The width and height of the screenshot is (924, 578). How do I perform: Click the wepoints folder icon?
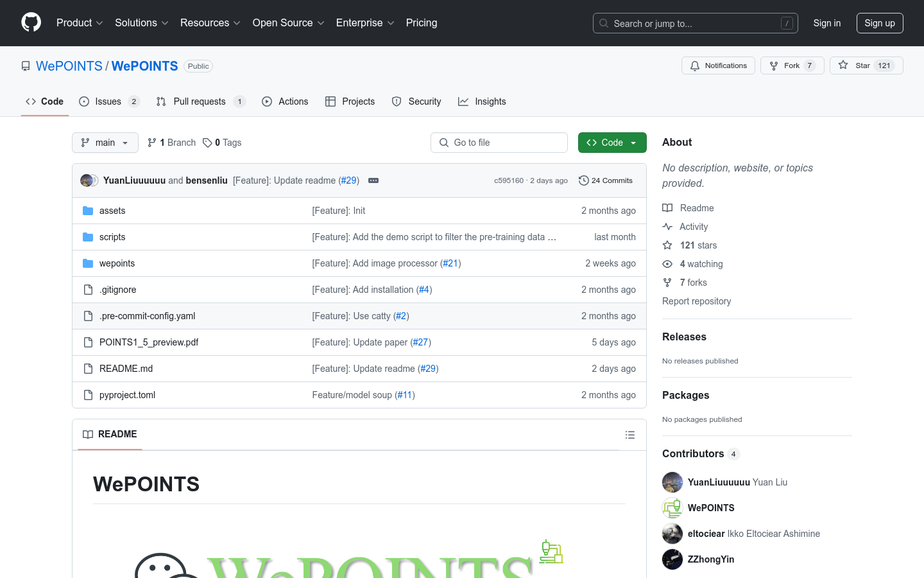pos(88,263)
